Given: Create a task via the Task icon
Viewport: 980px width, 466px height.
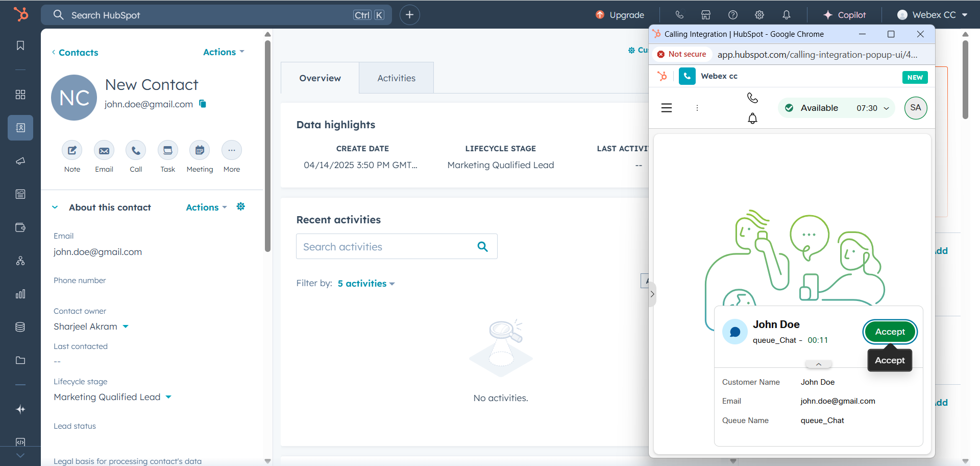Looking at the screenshot, I should (x=167, y=150).
